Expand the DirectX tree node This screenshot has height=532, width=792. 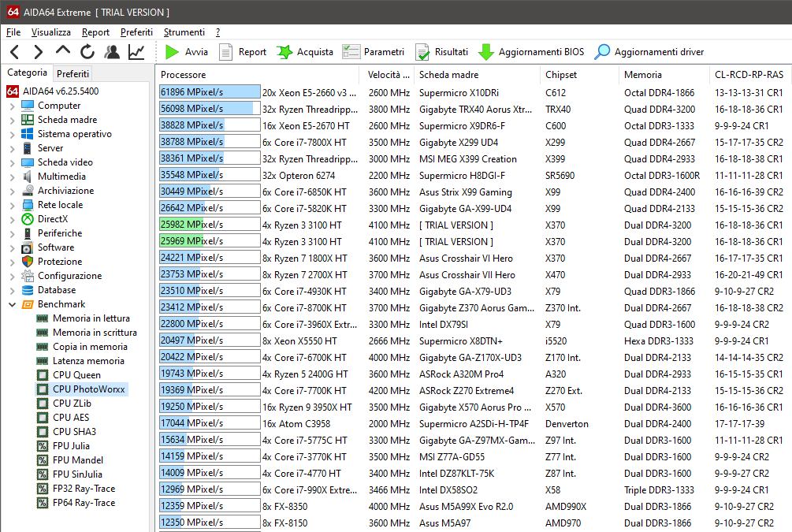(x=12, y=219)
